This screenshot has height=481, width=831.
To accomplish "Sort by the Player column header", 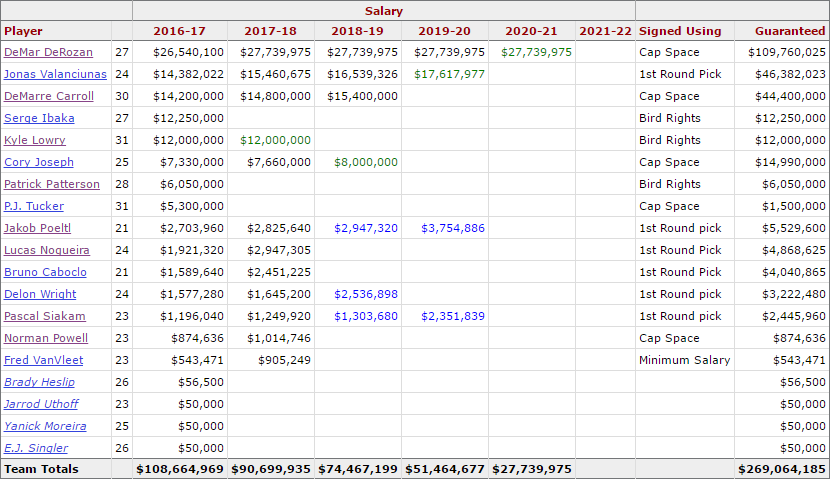I will pos(24,31).
